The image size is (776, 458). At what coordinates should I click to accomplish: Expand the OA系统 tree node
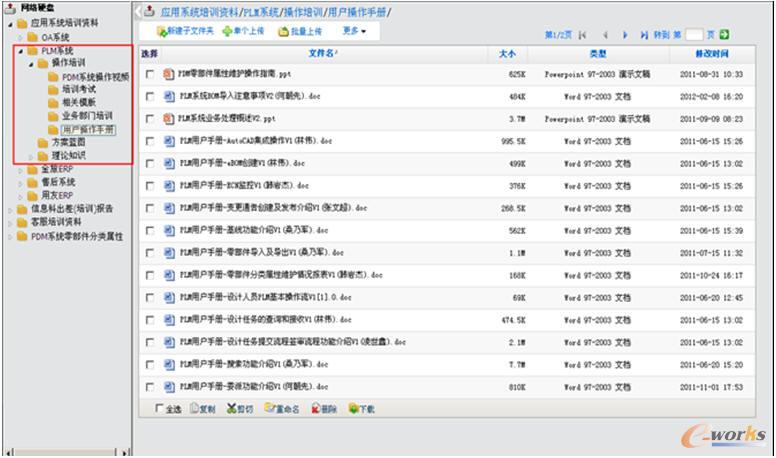click(21, 38)
